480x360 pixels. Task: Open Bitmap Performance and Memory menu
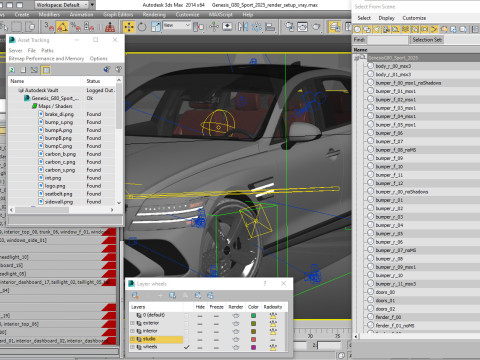click(46, 58)
